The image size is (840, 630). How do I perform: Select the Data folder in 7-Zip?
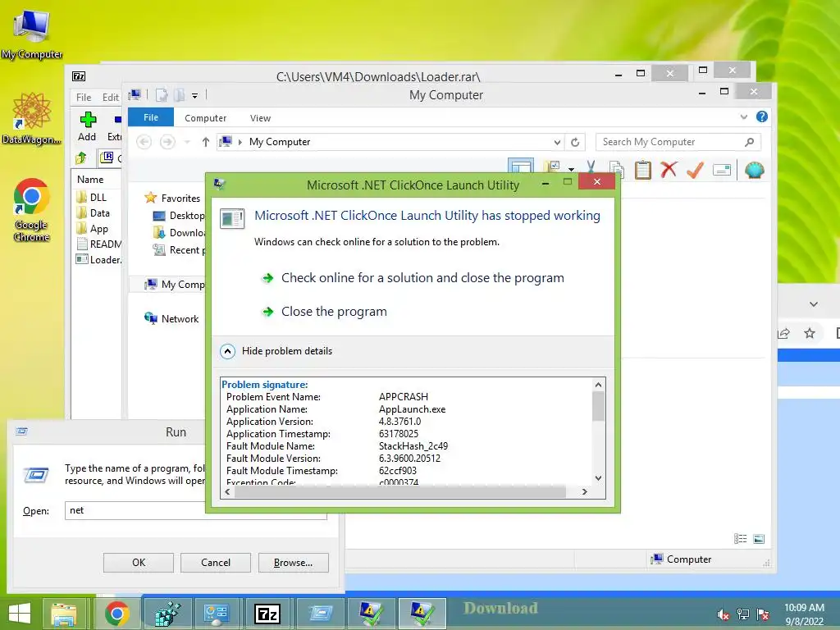(94, 212)
